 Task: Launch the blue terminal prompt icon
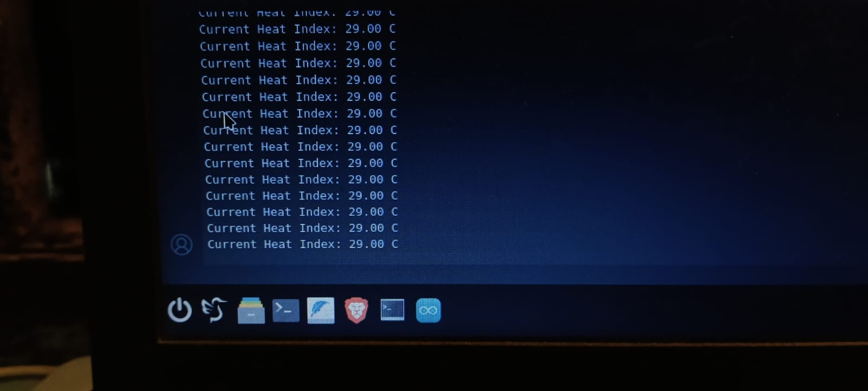(286, 311)
